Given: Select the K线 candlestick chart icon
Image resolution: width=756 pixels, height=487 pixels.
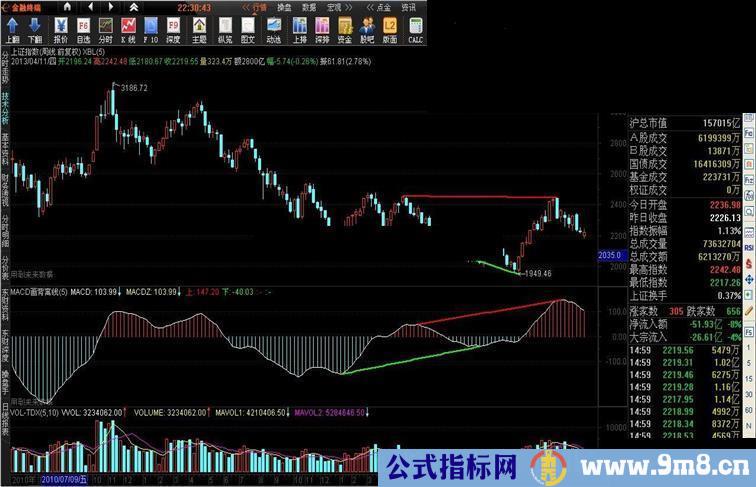Looking at the screenshot, I should 128,30.
